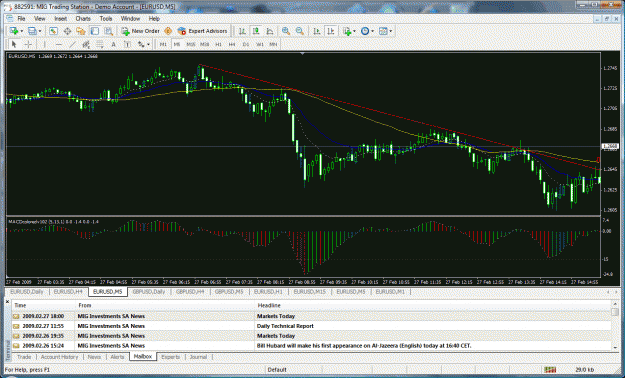Select the Text Label tool
The width and height of the screenshot is (625, 378).
point(127,44)
